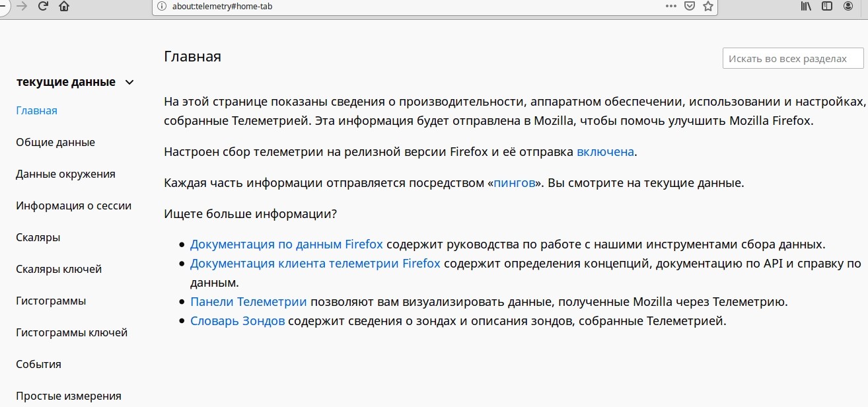Follow the "пингов" link
The image size is (868, 407).
tap(514, 183)
